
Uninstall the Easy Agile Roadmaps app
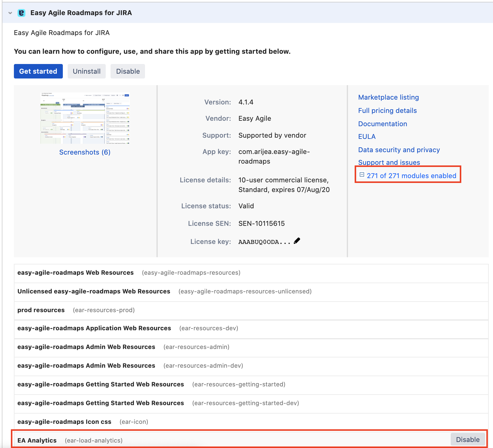pyautogui.click(x=87, y=71)
